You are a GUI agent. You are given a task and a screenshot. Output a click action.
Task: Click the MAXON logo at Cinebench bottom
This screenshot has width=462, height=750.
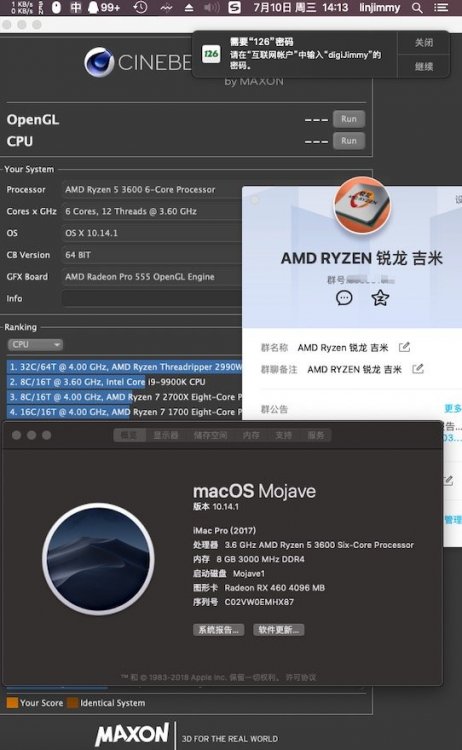tap(132, 734)
